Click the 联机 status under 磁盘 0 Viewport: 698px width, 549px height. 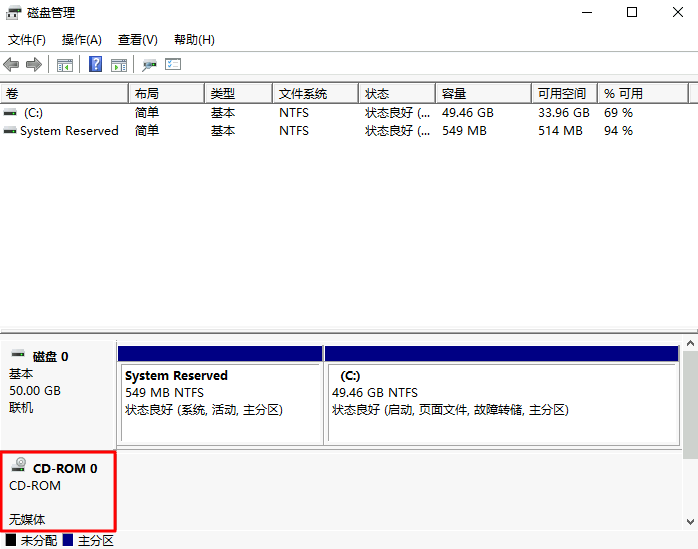click(21, 408)
